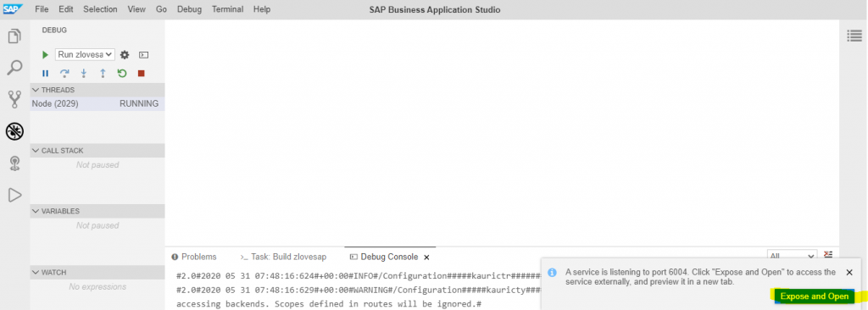Collapse the THREADS section
The height and width of the screenshot is (310, 868).
[x=97, y=90]
